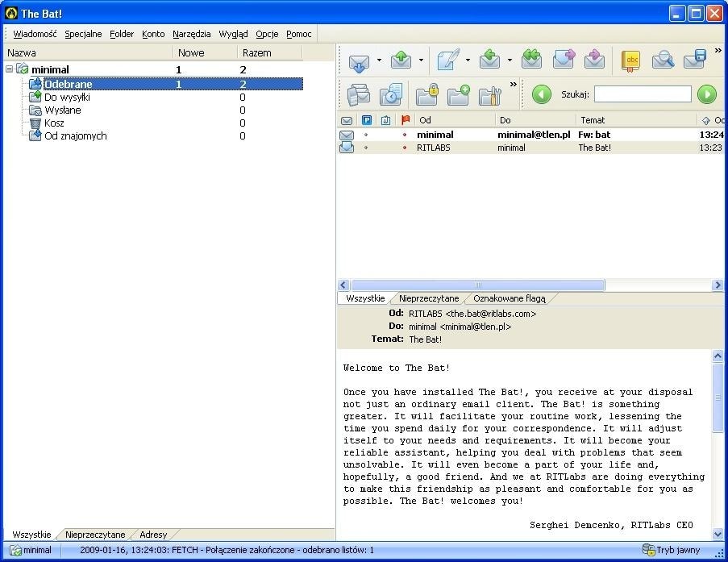Click the unread envelope icon of Fw: bat

point(347,135)
